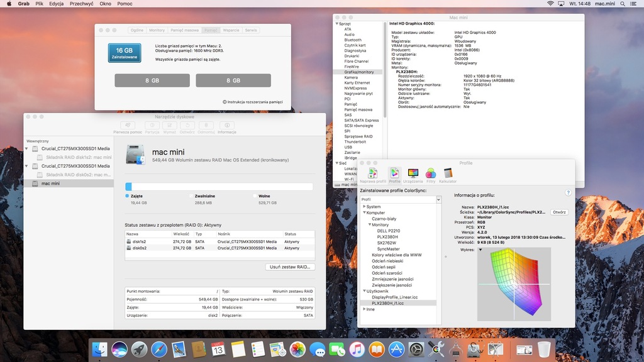Open the Trash in the Dock

tap(544, 349)
